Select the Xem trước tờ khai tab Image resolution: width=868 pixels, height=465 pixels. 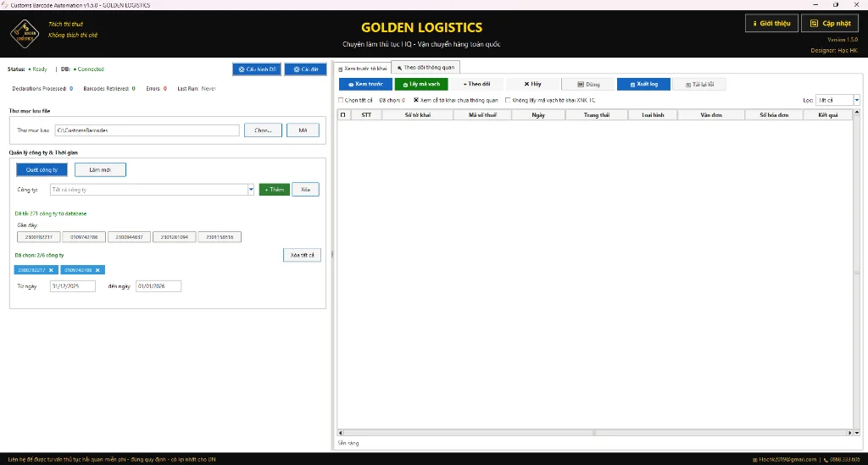[363, 68]
